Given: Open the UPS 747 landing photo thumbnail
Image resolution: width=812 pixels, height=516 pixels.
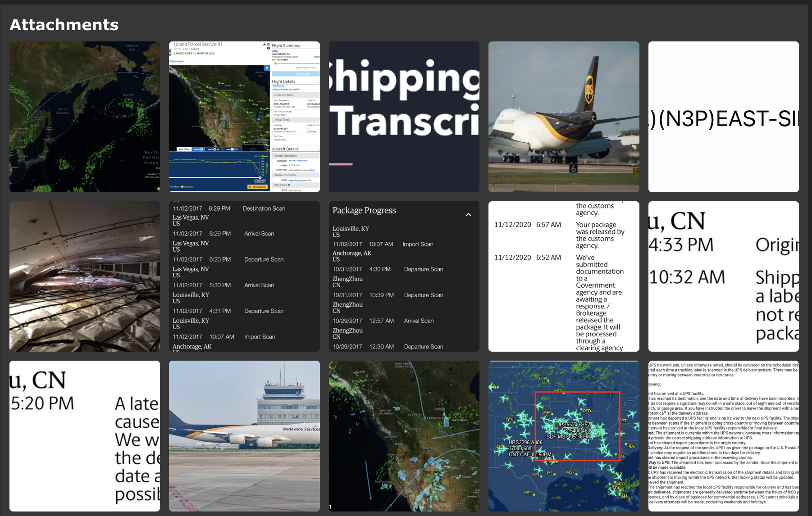Looking at the screenshot, I should 564,117.
